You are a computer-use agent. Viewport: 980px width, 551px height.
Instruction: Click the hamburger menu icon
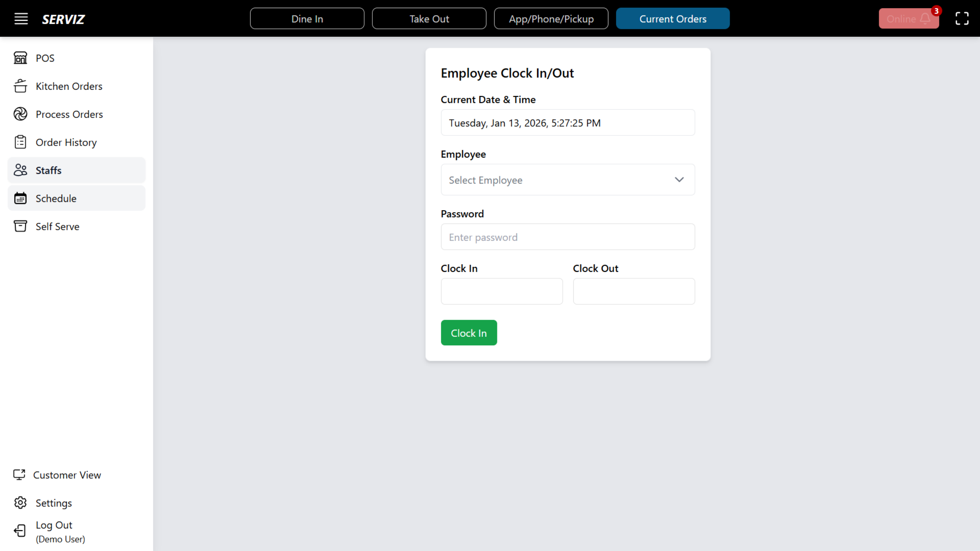(x=21, y=19)
